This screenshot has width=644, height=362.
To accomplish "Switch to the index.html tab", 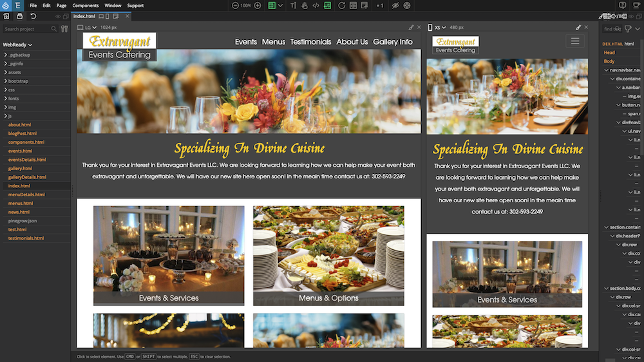I will 84,16.
